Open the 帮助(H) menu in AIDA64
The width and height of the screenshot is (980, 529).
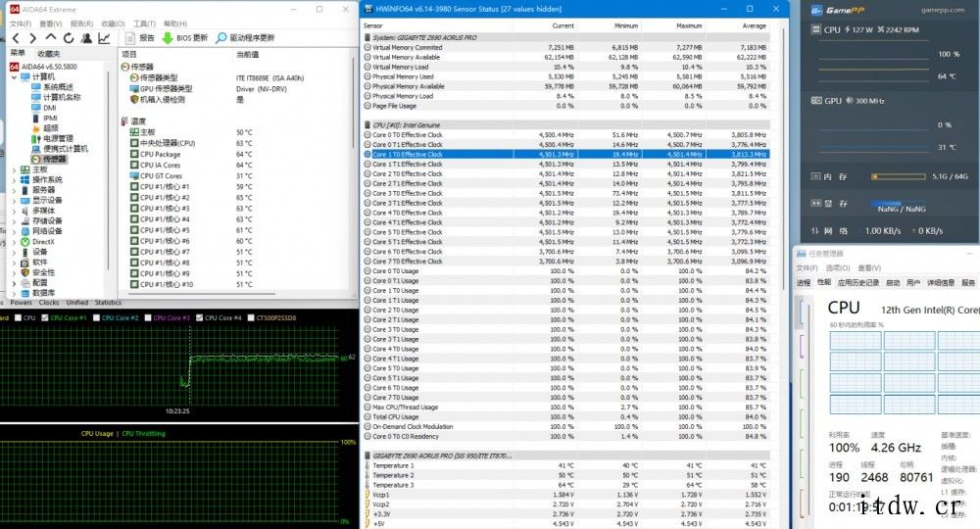click(175, 24)
